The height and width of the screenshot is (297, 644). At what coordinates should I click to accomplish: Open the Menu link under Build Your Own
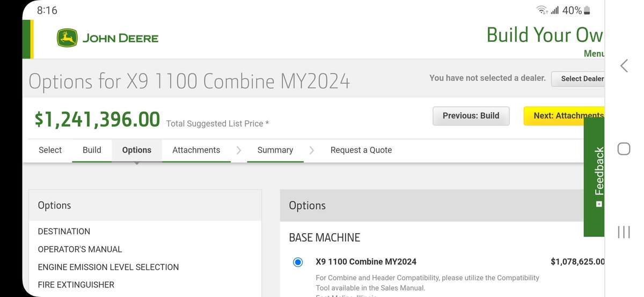pos(594,54)
